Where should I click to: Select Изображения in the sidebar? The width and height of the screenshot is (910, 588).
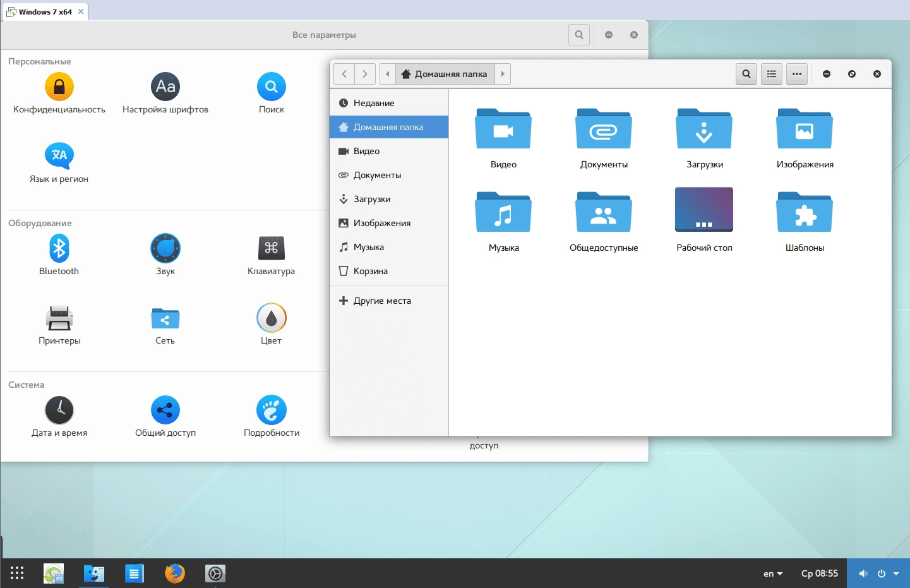(x=389, y=223)
